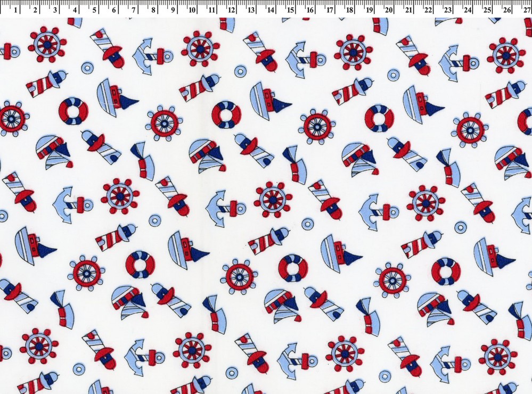Pick the ruler number 10
Viewport: 532px width, 394px height.
[192, 10]
